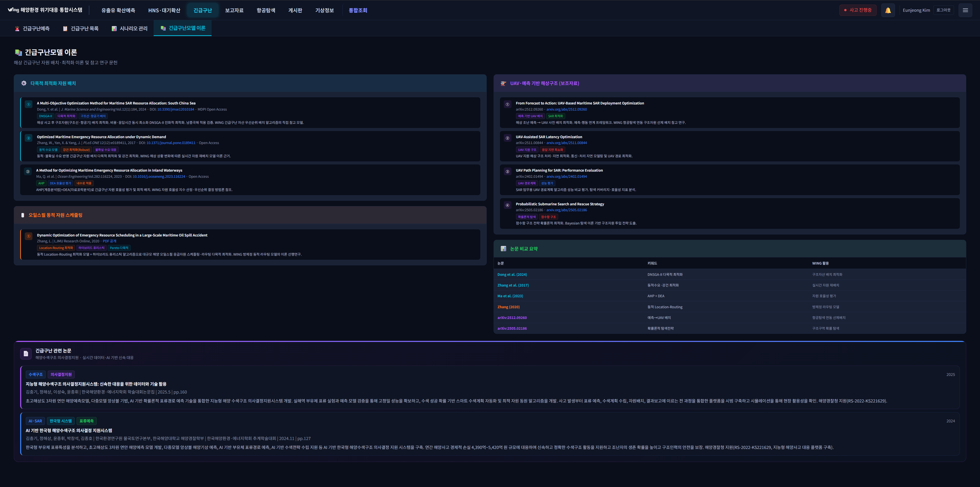This screenshot has height=487, width=980.
Task: Click the 시나리오 관리 chart icon
Action: [x=114, y=29]
